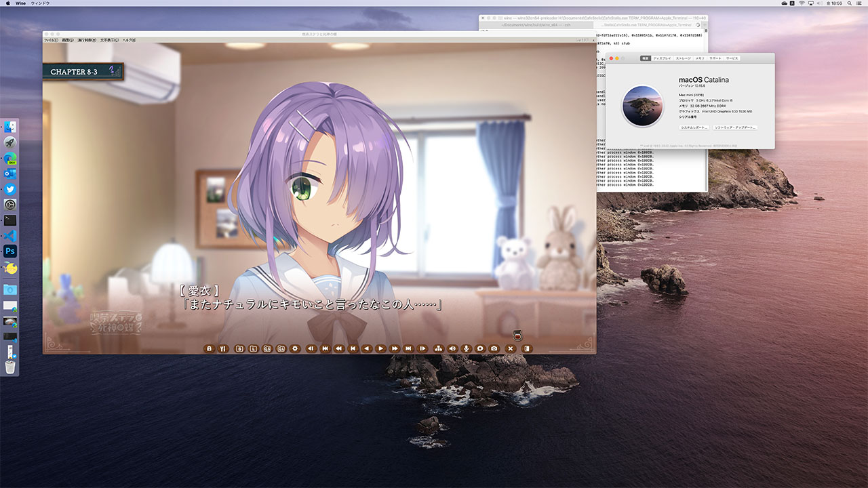Open the 進行制御(M) menu in game window
Viewport: 868px width, 488px height.
coord(87,40)
